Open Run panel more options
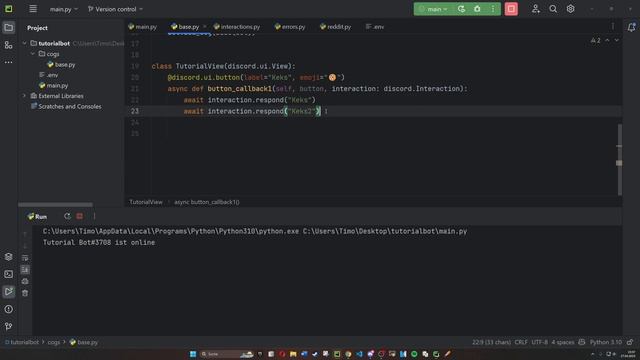This screenshot has height=360, width=640. pos(94,216)
